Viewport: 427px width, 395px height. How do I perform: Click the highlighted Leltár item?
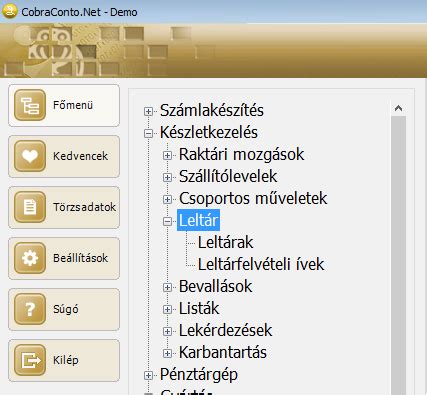tap(198, 220)
